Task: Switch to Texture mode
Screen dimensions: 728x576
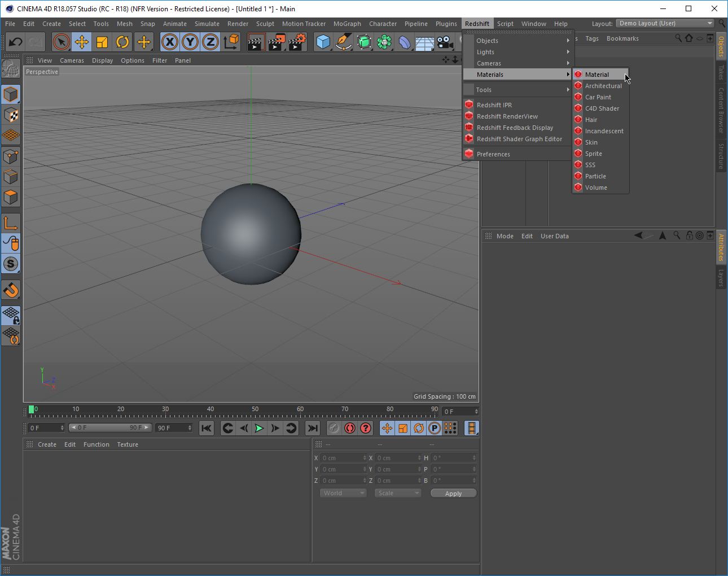Action: click(11, 115)
